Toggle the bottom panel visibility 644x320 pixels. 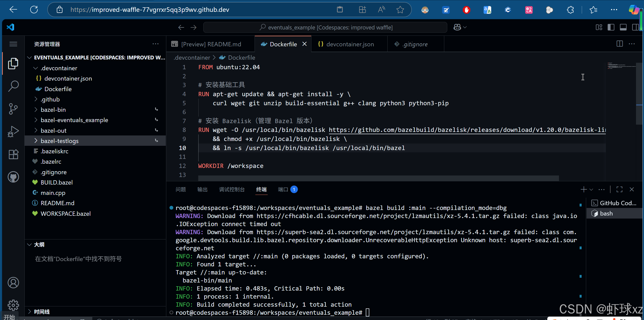click(623, 27)
